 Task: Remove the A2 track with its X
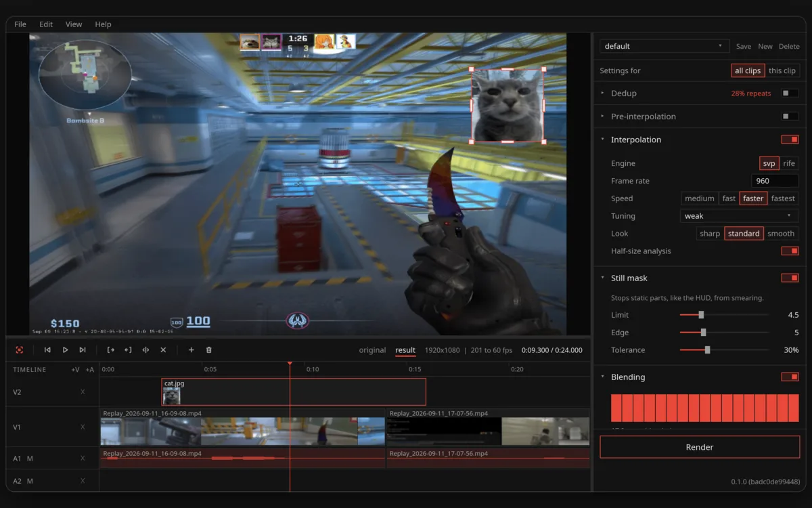coord(83,481)
